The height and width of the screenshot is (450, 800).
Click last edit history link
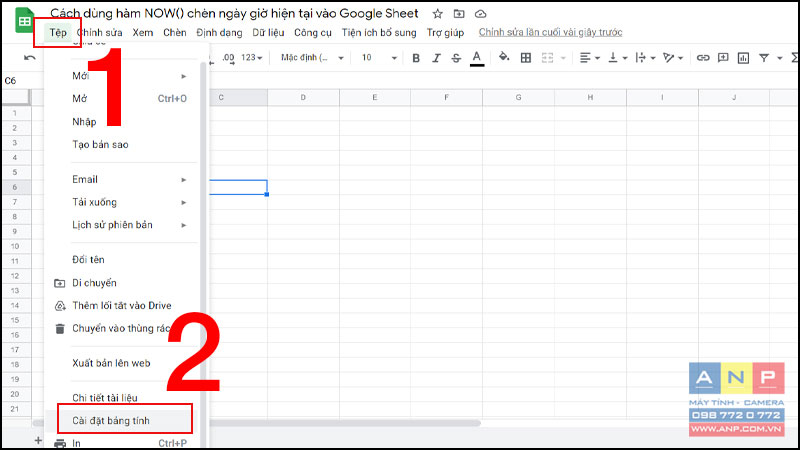click(551, 32)
